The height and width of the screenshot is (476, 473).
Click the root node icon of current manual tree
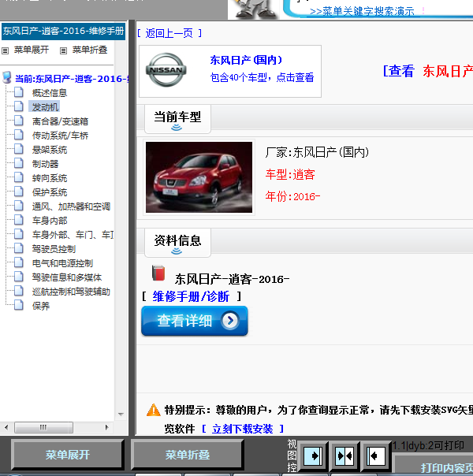(7, 78)
